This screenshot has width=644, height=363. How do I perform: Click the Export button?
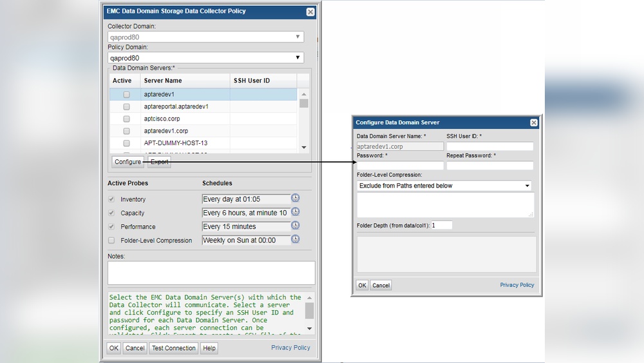159,162
